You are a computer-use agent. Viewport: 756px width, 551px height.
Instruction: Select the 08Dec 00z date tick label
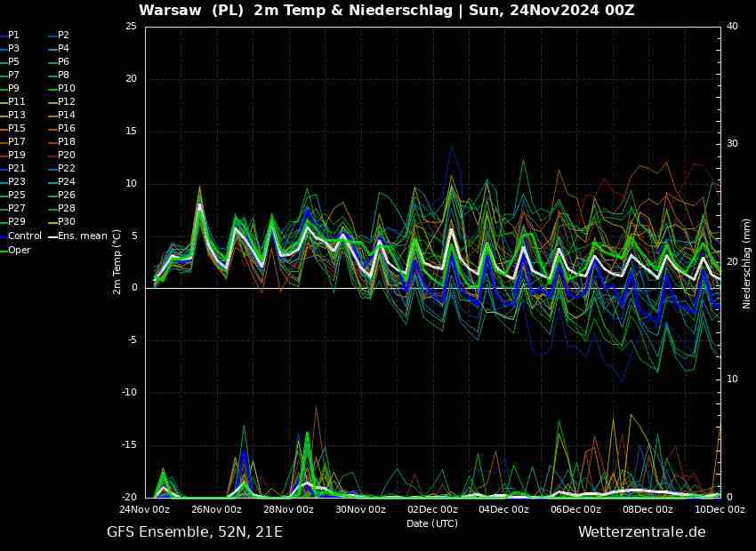648,509
